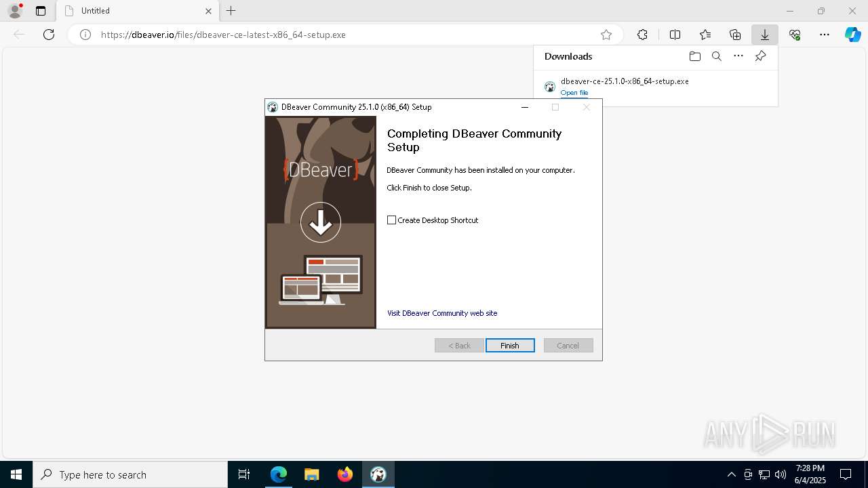Click the taskbar search box
This screenshot has height=488, width=868.
[x=130, y=474]
